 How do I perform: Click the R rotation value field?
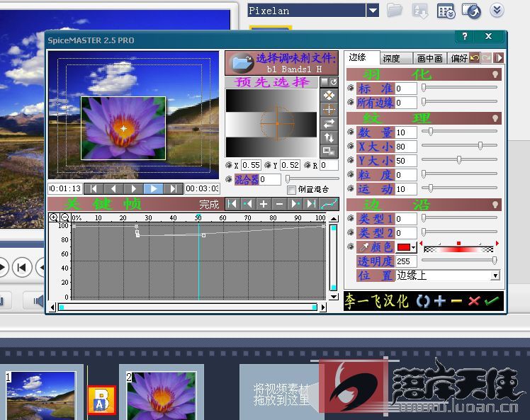329,165
